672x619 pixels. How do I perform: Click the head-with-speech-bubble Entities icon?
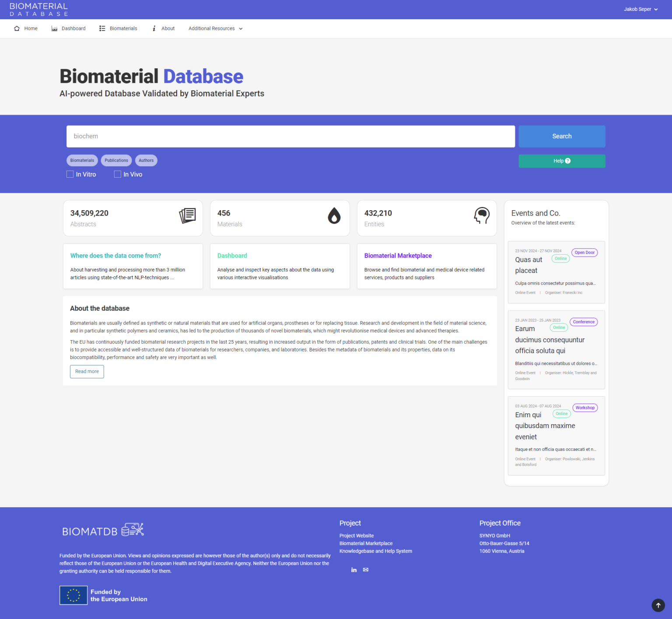482,215
